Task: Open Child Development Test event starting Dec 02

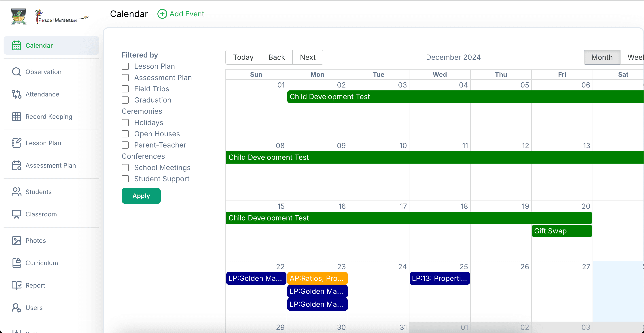Action: (x=466, y=97)
